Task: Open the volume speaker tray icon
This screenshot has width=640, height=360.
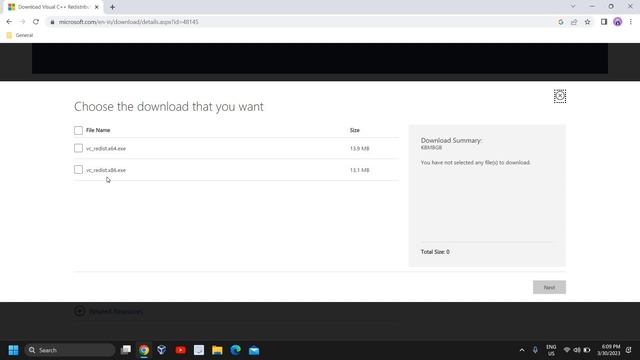Action: point(577,350)
